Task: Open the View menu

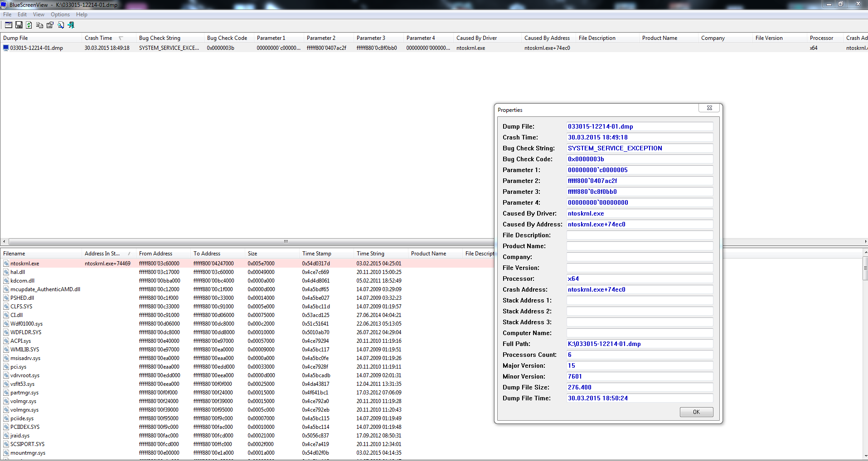Action: (x=39, y=14)
